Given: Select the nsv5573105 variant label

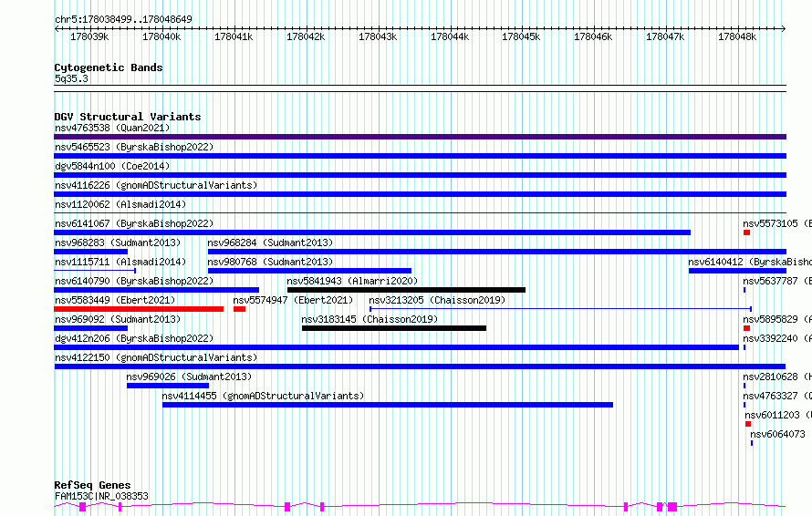Looking at the screenshot, I should (x=777, y=223).
